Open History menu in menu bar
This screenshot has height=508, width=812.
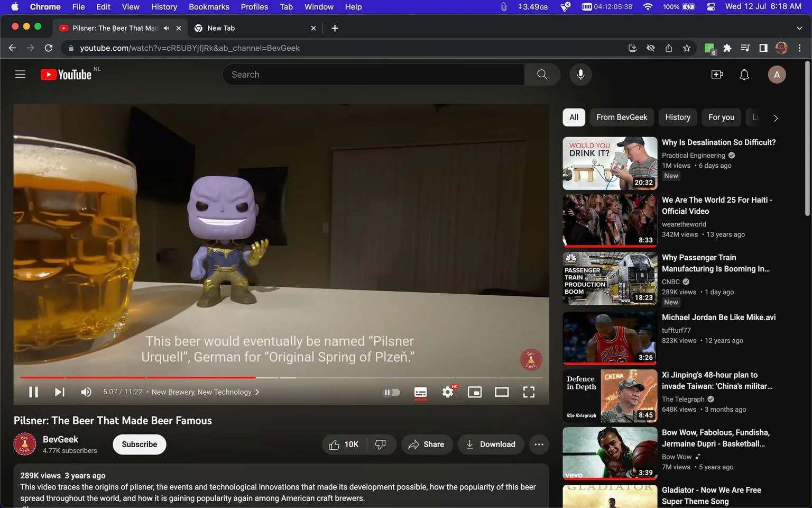click(164, 7)
